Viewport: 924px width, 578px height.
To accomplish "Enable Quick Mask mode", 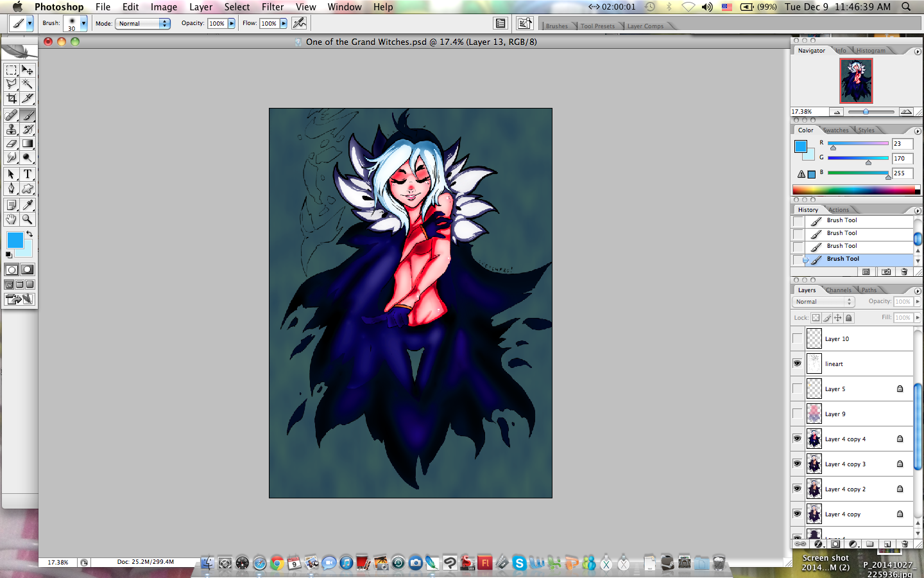I will [28, 270].
